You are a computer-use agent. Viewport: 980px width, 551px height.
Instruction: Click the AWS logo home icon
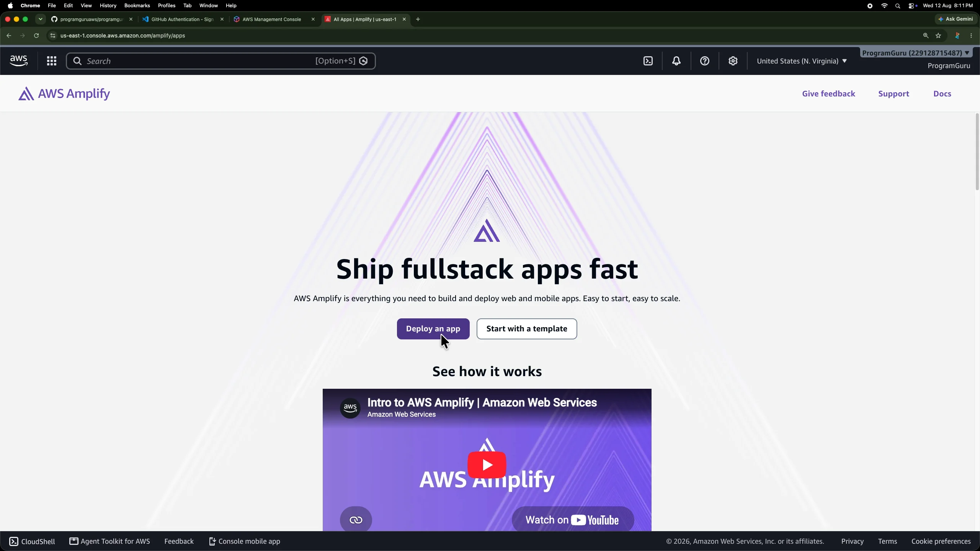(18, 61)
